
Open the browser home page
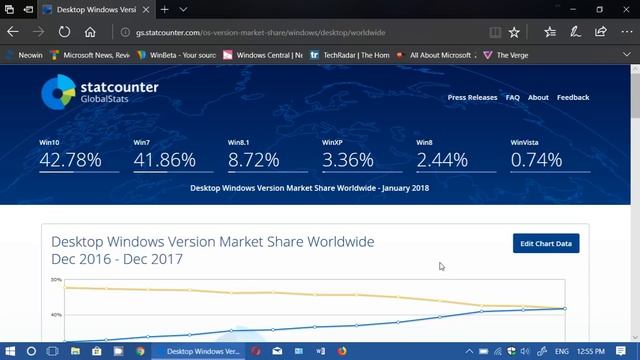pyautogui.click(x=90, y=32)
